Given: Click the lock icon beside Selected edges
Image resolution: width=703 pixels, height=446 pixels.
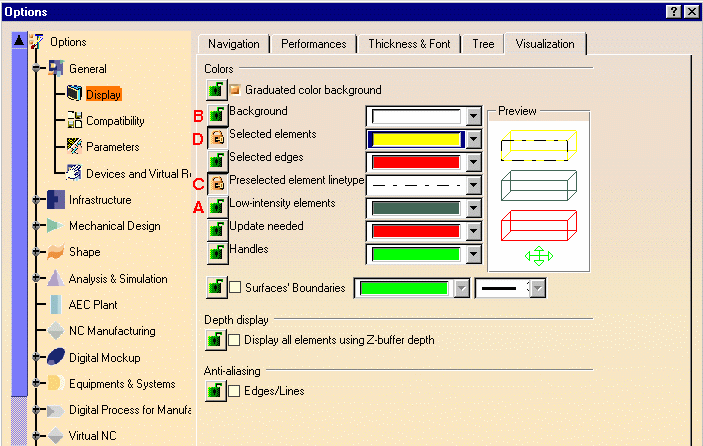Looking at the screenshot, I should coord(217,161).
